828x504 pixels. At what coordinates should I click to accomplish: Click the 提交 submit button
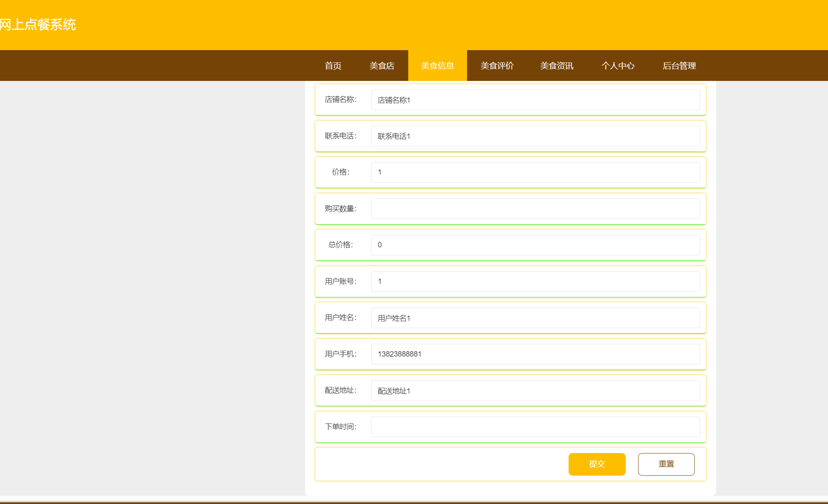[597, 464]
